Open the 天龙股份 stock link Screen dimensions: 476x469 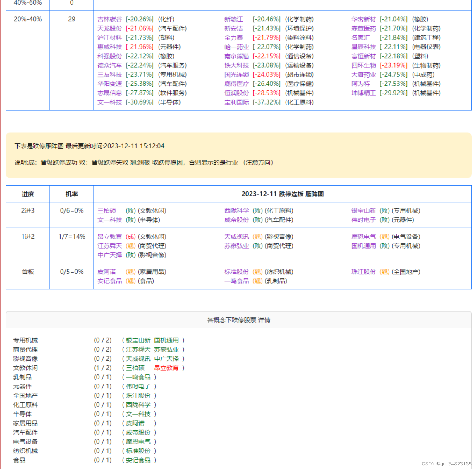[x=109, y=28]
